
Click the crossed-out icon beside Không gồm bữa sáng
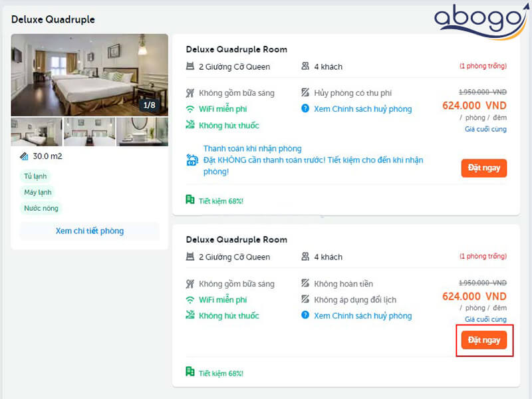tap(191, 93)
